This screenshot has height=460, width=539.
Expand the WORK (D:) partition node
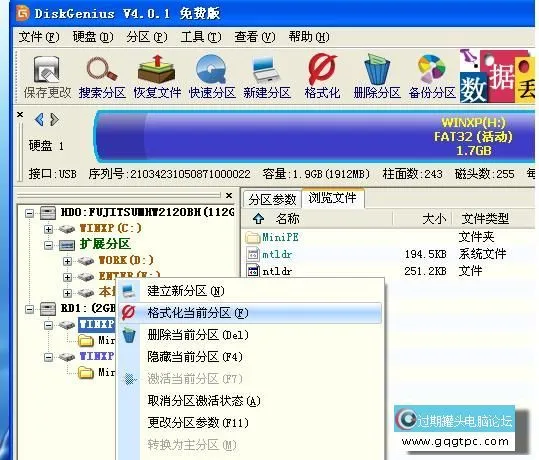(x=67, y=261)
